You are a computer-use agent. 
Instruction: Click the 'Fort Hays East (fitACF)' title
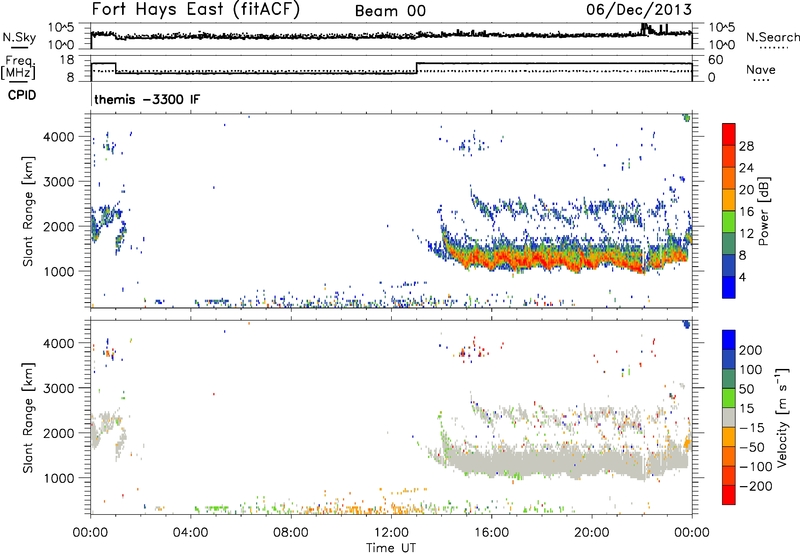pos(195,9)
